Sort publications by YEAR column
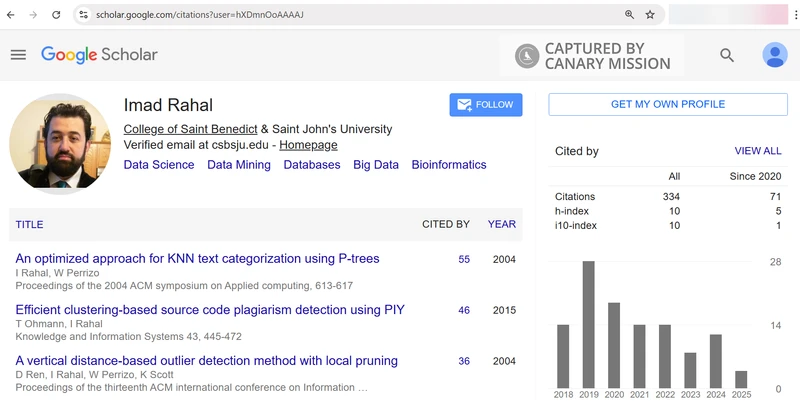 pyautogui.click(x=502, y=224)
